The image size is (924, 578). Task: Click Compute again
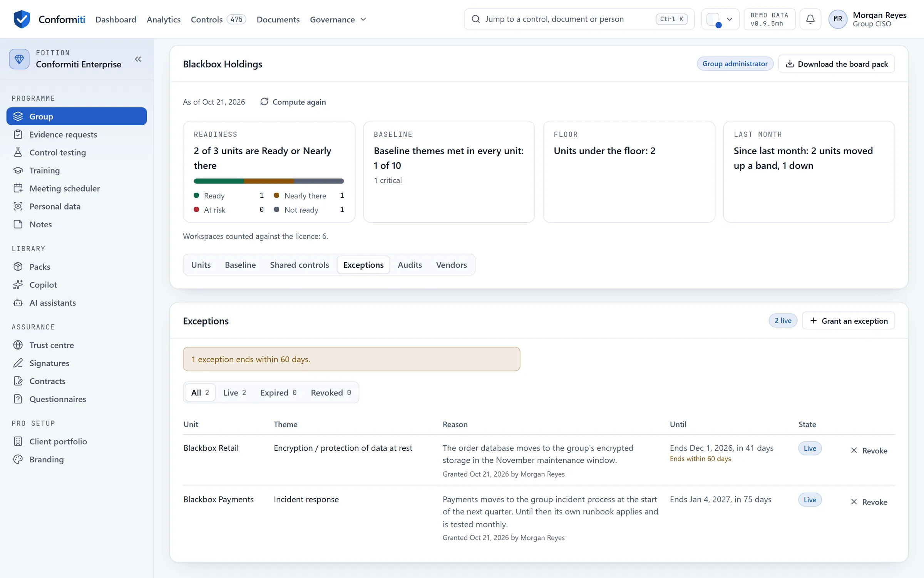[293, 102]
